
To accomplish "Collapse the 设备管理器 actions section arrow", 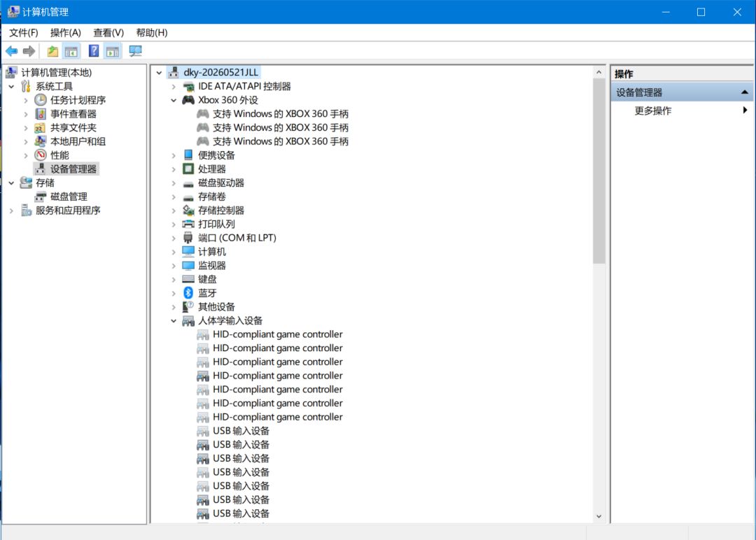I will click(744, 92).
